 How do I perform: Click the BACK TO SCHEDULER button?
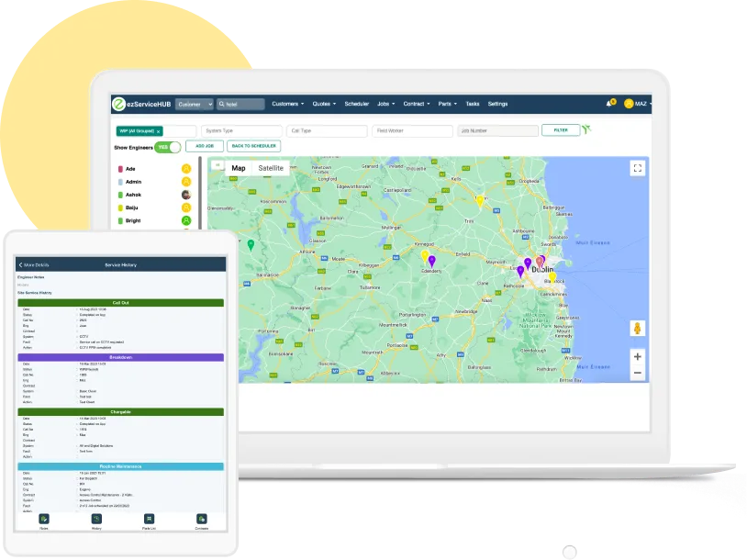pos(254,146)
